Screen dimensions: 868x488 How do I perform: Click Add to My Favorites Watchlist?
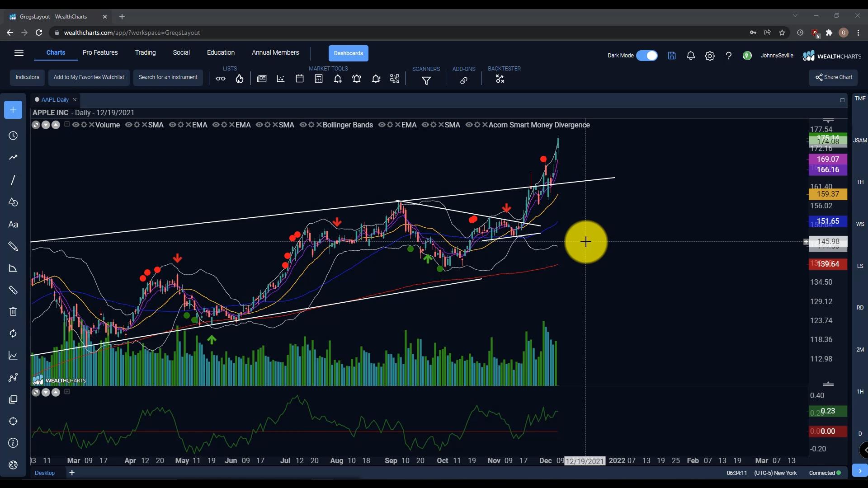(89, 77)
